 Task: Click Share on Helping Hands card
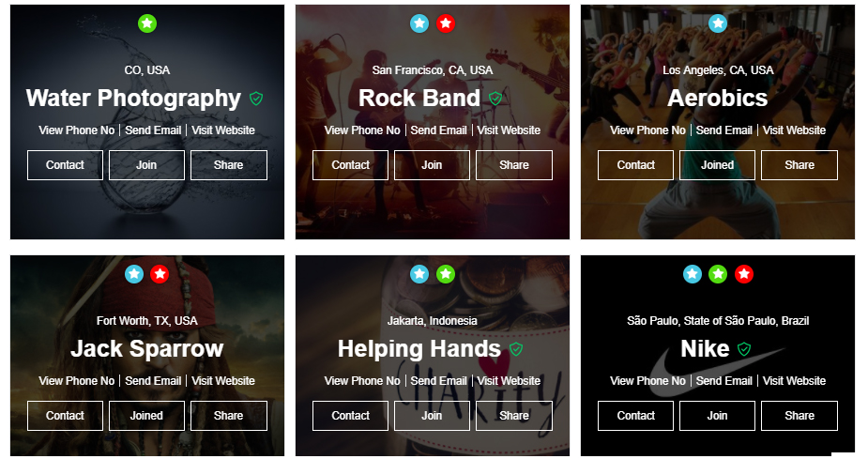coord(514,416)
